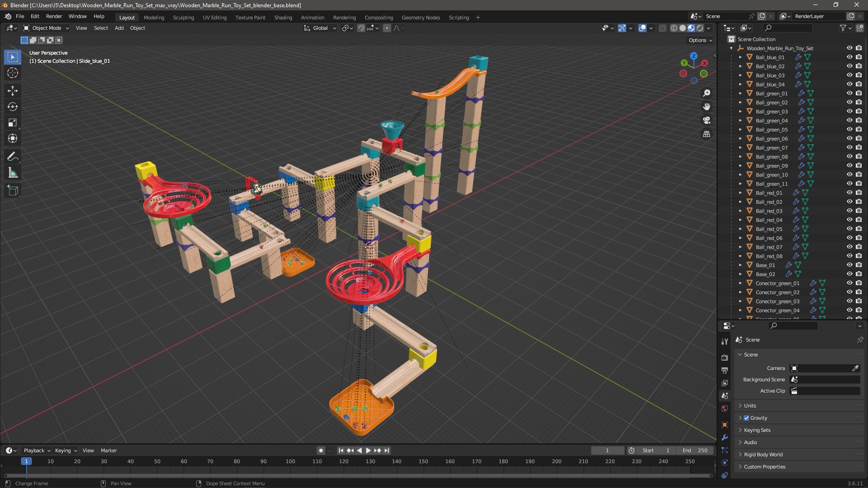868x488 pixels.
Task: Open the Output properties tab icon
Action: (x=725, y=370)
